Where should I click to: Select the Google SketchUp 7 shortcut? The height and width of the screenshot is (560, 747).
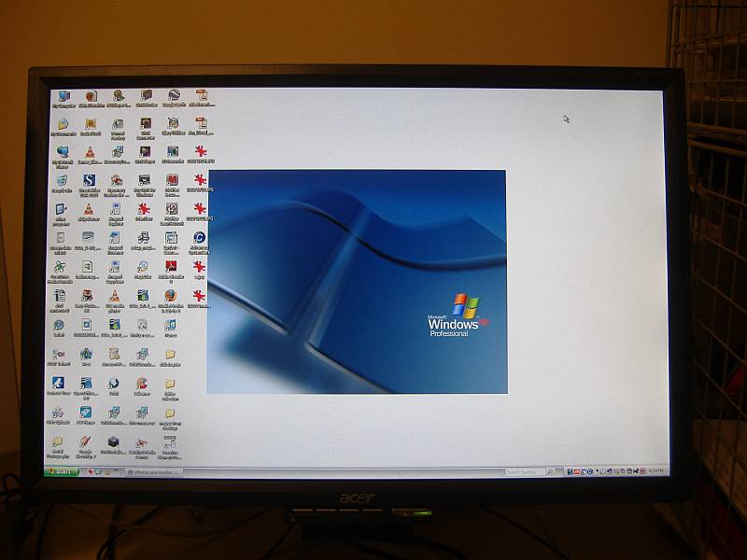pyautogui.click(x=85, y=441)
